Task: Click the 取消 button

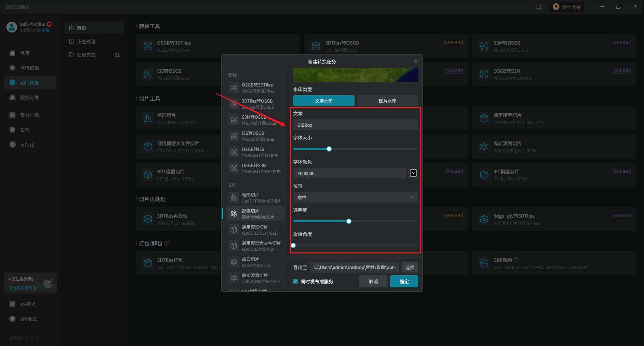Action: (x=373, y=282)
